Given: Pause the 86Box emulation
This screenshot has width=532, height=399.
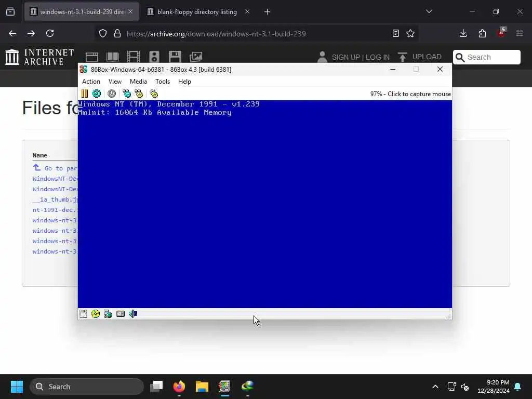Looking at the screenshot, I should click(x=85, y=94).
